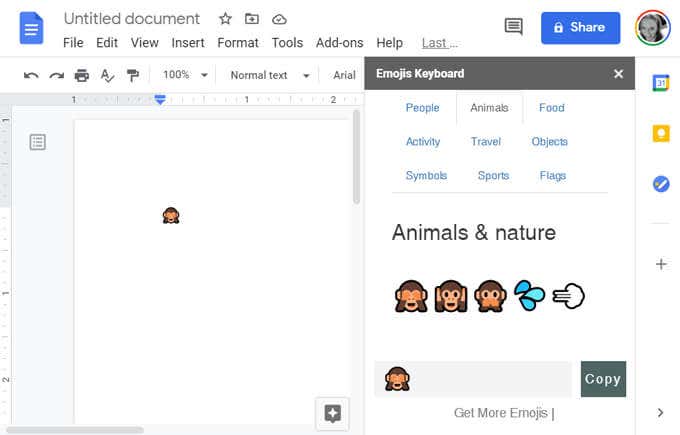Click the undo arrow in the toolbar
This screenshot has height=435, width=680.
[x=31, y=75]
